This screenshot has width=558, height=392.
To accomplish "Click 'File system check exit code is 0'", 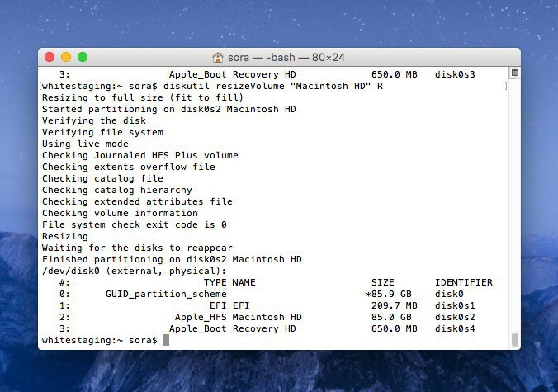I will pos(135,224).
